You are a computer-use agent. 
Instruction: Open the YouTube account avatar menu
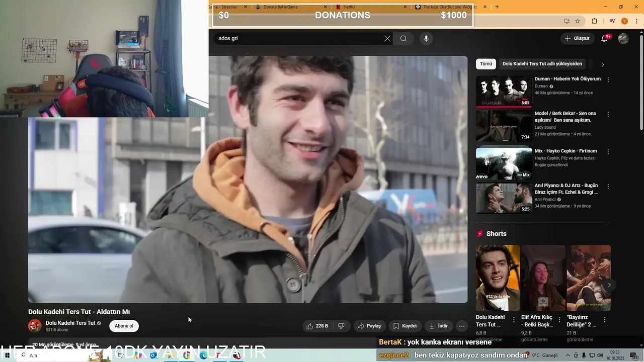[623, 38]
